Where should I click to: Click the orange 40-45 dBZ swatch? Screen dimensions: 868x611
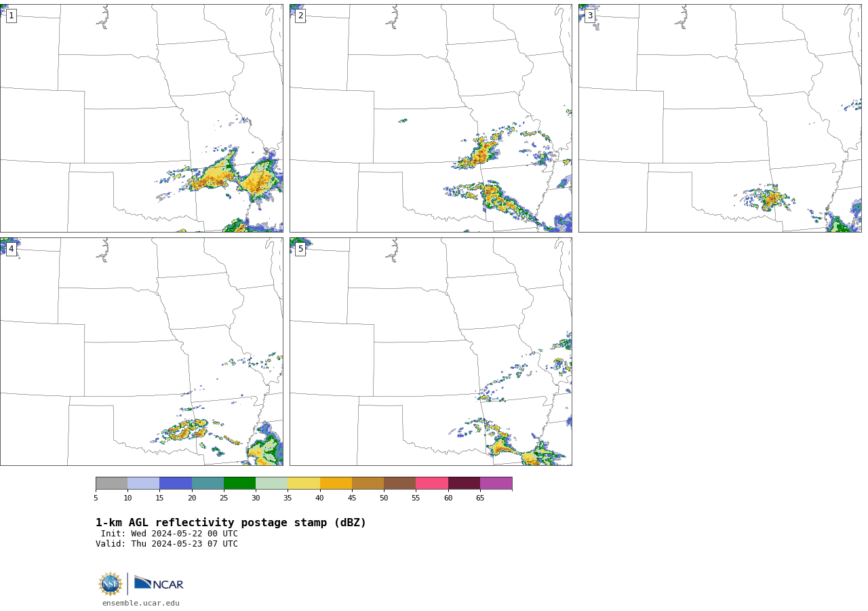336,483
